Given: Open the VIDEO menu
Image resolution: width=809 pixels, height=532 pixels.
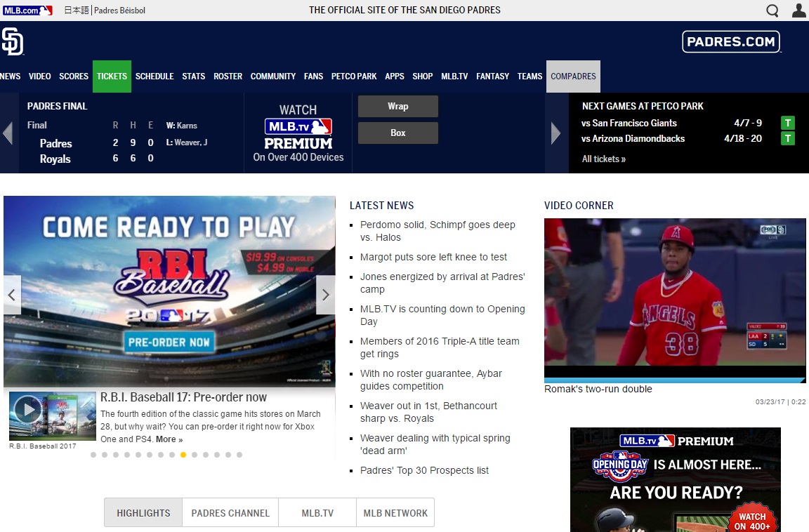Looking at the screenshot, I should pos(40,77).
